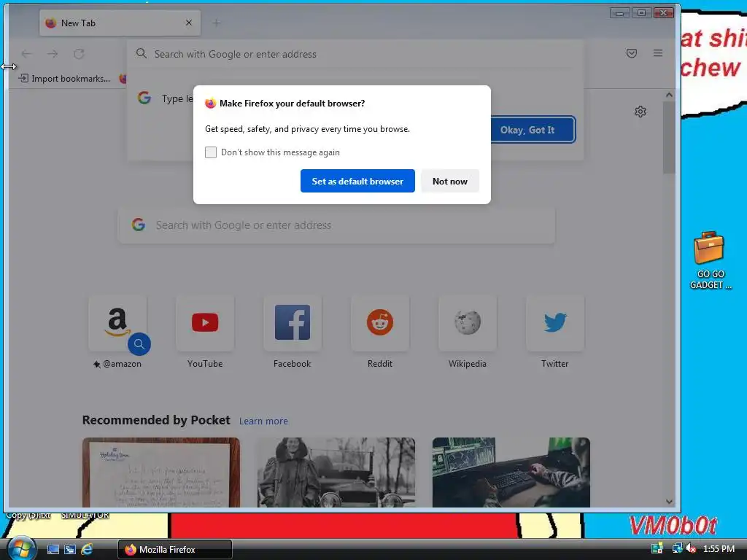The height and width of the screenshot is (560, 747).
Task: Select the 'New Tab' browser tab
Action: pyautogui.click(x=120, y=23)
